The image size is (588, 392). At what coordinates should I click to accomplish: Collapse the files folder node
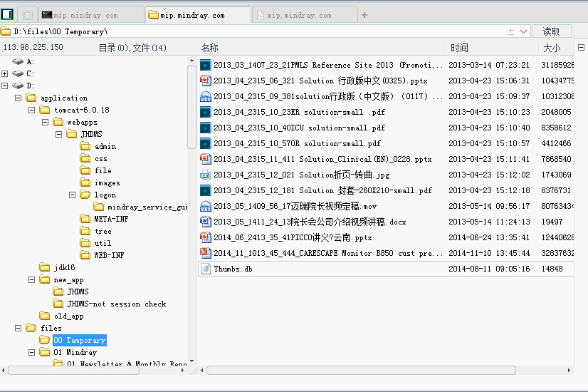pos(18,328)
